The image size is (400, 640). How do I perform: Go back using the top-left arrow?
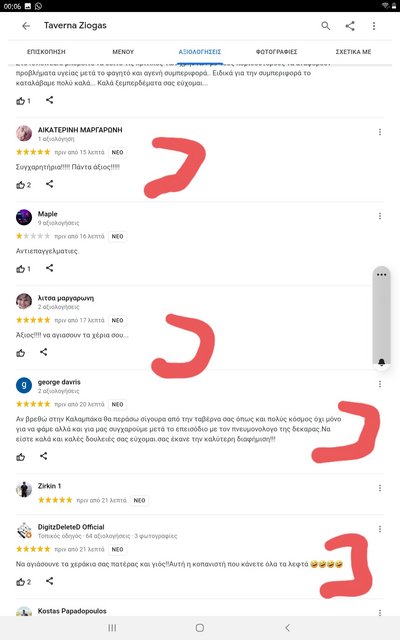coord(26,26)
